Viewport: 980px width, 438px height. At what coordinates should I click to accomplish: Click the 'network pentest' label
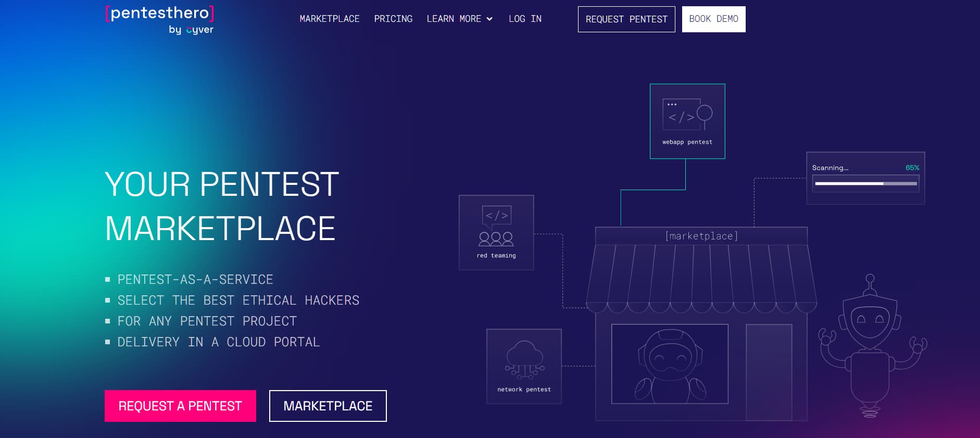pyautogui.click(x=524, y=390)
